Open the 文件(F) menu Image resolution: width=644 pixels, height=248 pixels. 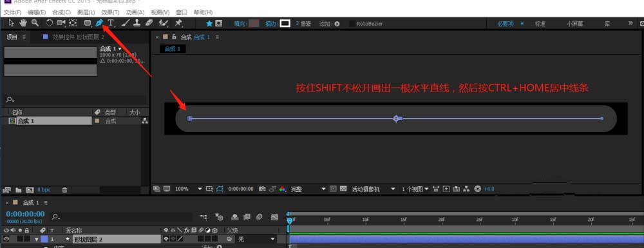[x=12, y=12]
